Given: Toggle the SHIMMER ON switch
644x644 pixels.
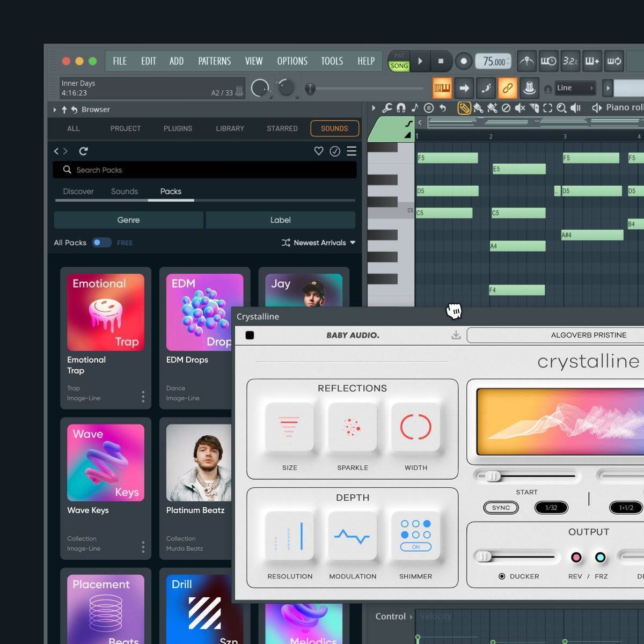Looking at the screenshot, I should coord(416,547).
